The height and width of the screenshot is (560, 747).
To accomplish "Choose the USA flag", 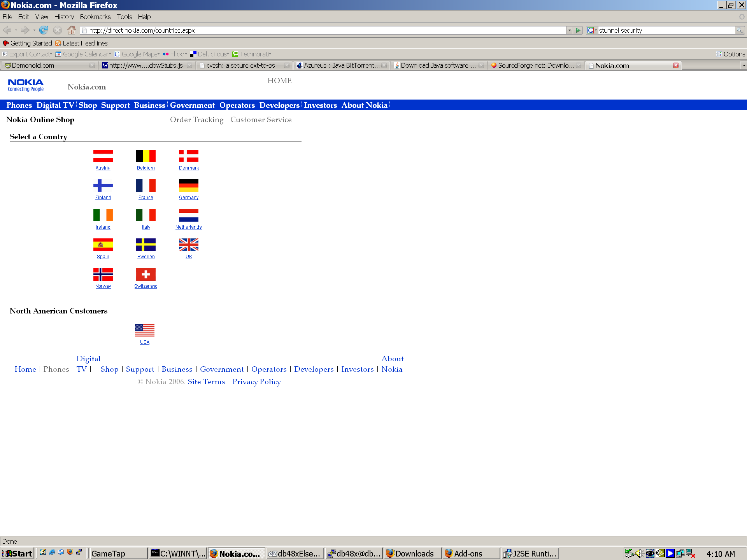I will (x=145, y=330).
